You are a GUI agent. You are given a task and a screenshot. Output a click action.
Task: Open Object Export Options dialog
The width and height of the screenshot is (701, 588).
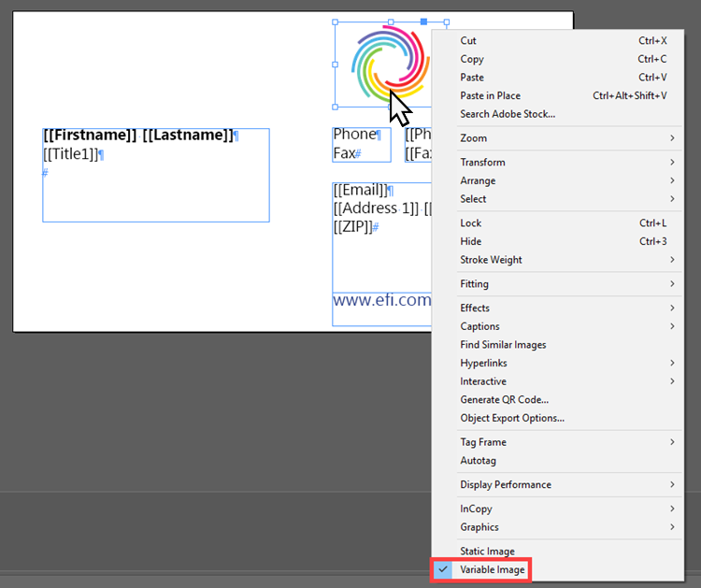[x=512, y=418]
